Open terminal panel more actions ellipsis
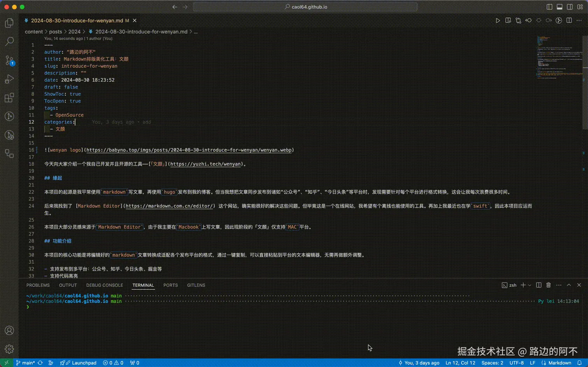Screen dimensions: 588x367 coord(559,285)
